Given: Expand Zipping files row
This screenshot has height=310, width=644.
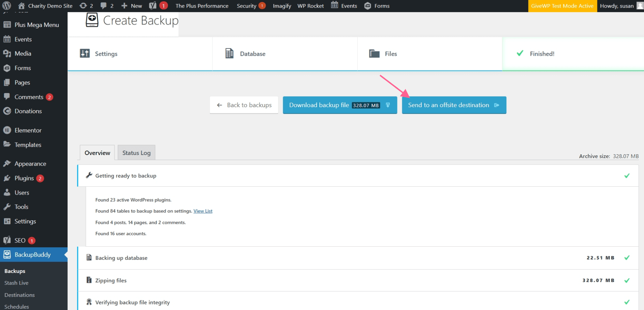Looking at the screenshot, I should point(358,280).
